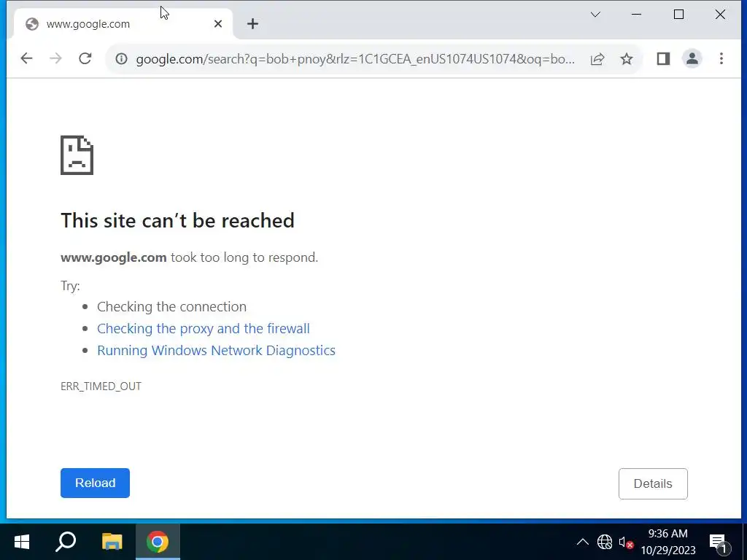Viewport: 747px width, 560px height.
Task: Click the address bar URL field
Action: pos(355,59)
